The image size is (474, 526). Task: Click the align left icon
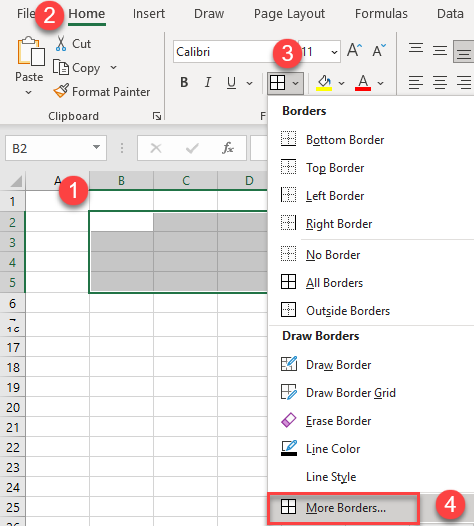tap(416, 82)
